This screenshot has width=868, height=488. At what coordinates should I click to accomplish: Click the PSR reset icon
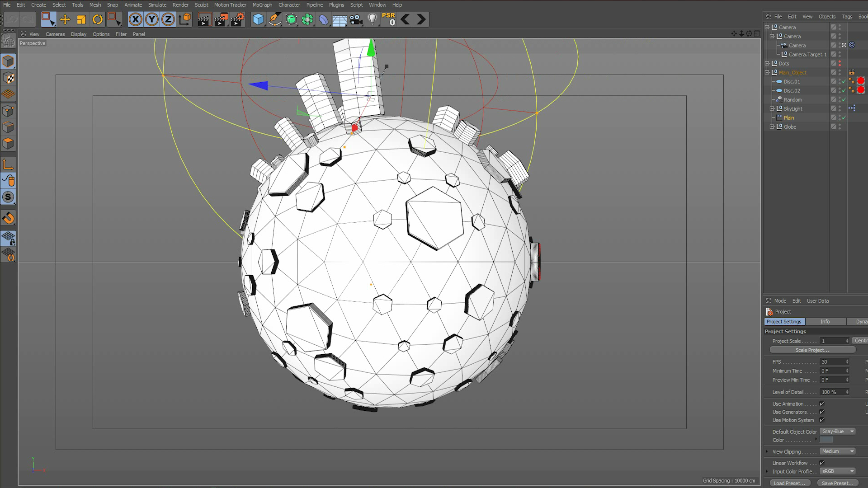tap(388, 19)
